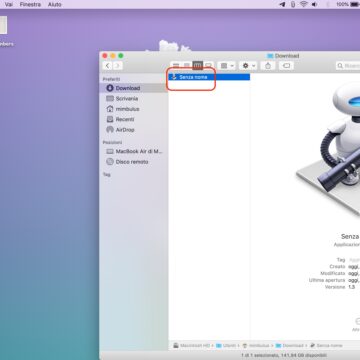This screenshot has height=360, width=360.
Task: Select the desktop file icon at top left
Action: (x=3, y=25)
